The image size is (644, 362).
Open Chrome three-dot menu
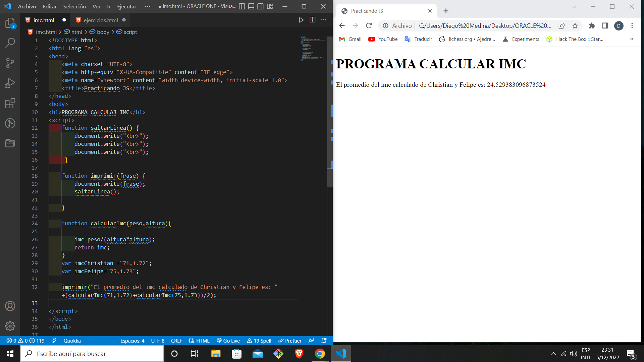click(x=632, y=25)
